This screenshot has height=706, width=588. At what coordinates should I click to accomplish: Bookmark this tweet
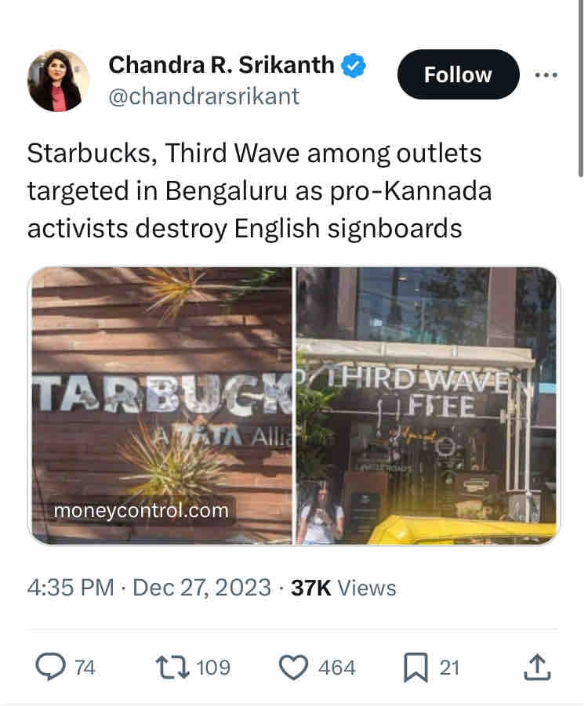[x=416, y=668]
